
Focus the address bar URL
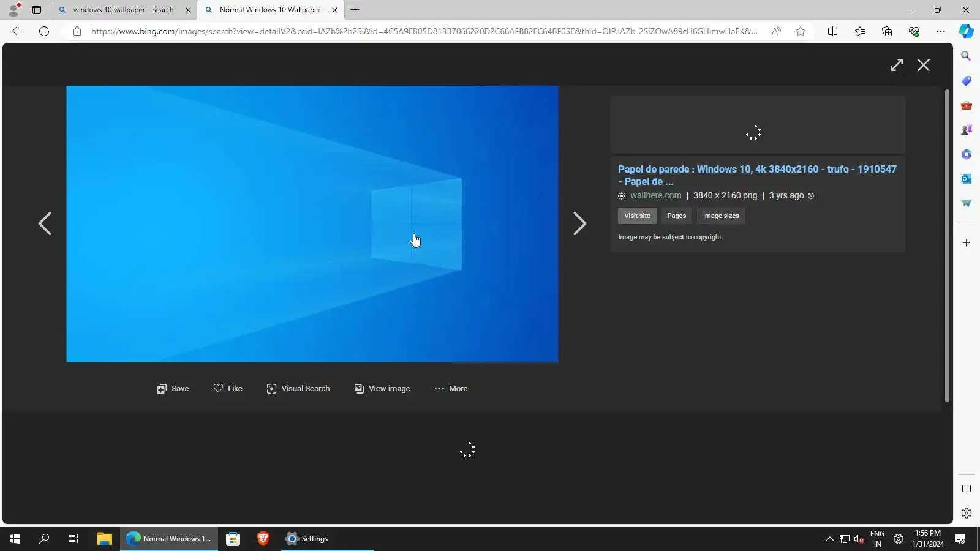pos(424,31)
